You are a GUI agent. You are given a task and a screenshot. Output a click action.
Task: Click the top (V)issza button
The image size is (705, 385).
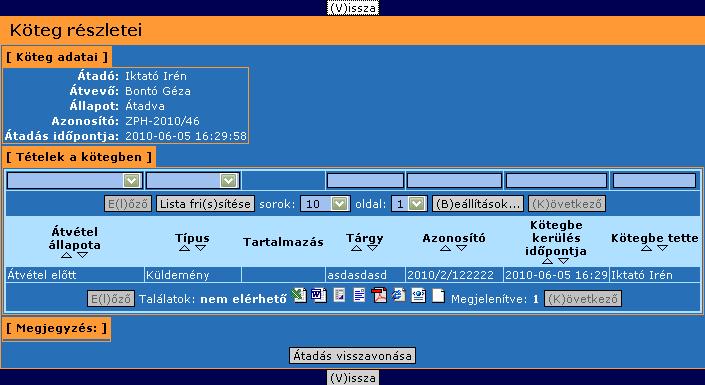353,8
